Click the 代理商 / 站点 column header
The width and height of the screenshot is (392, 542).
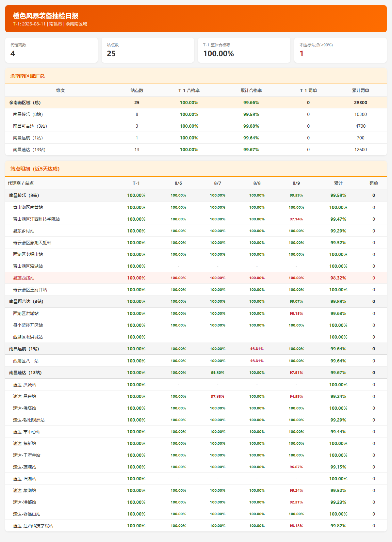tap(21, 183)
